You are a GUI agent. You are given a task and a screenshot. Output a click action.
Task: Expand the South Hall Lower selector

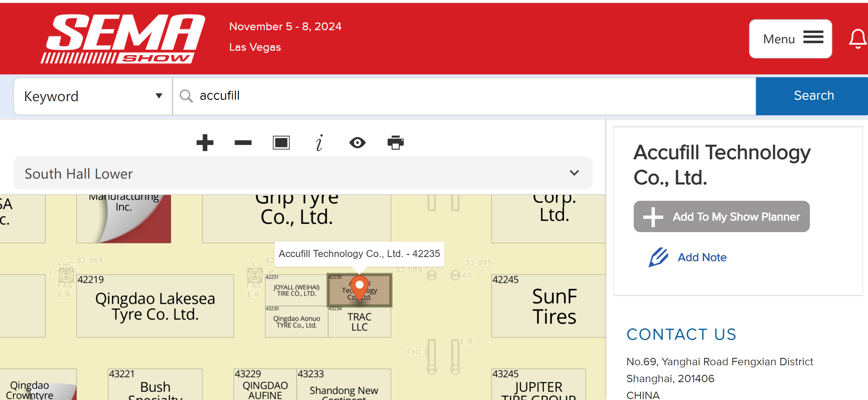303,173
